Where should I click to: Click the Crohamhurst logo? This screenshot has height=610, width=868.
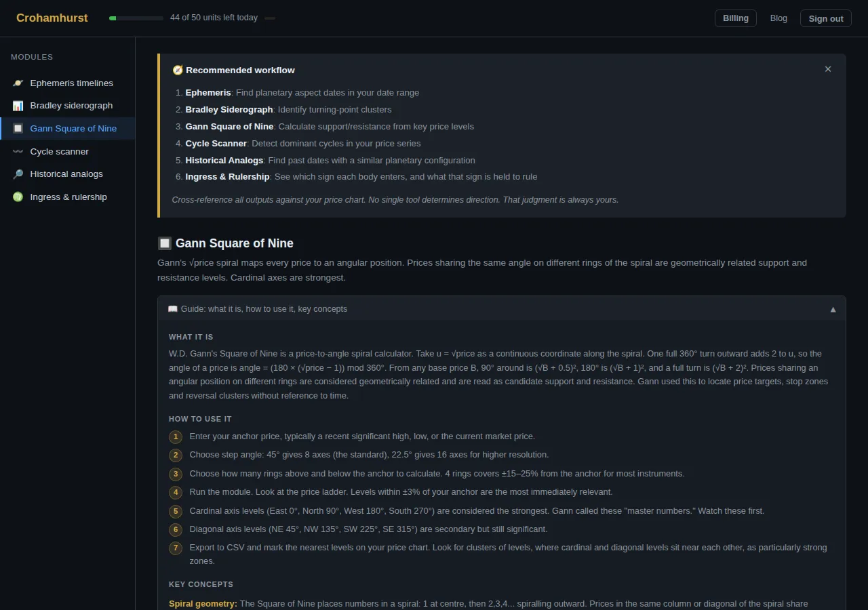tap(52, 18)
